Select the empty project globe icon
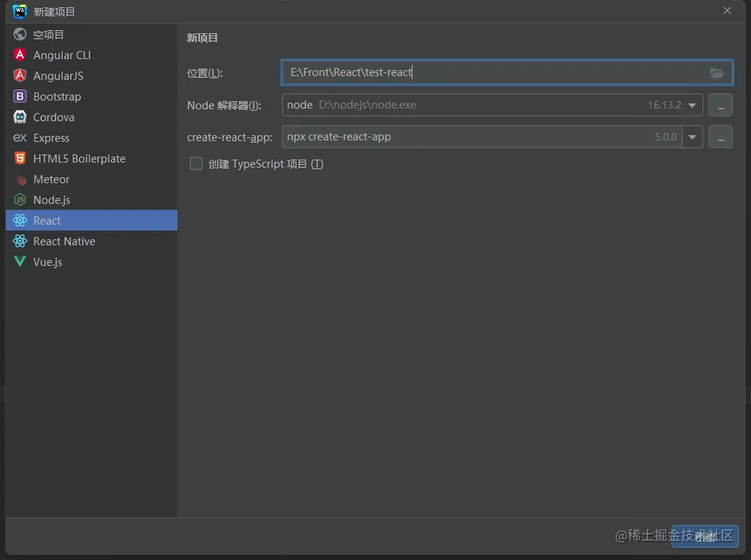Image resolution: width=751 pixels, height=560 pixels. (20, 35)
